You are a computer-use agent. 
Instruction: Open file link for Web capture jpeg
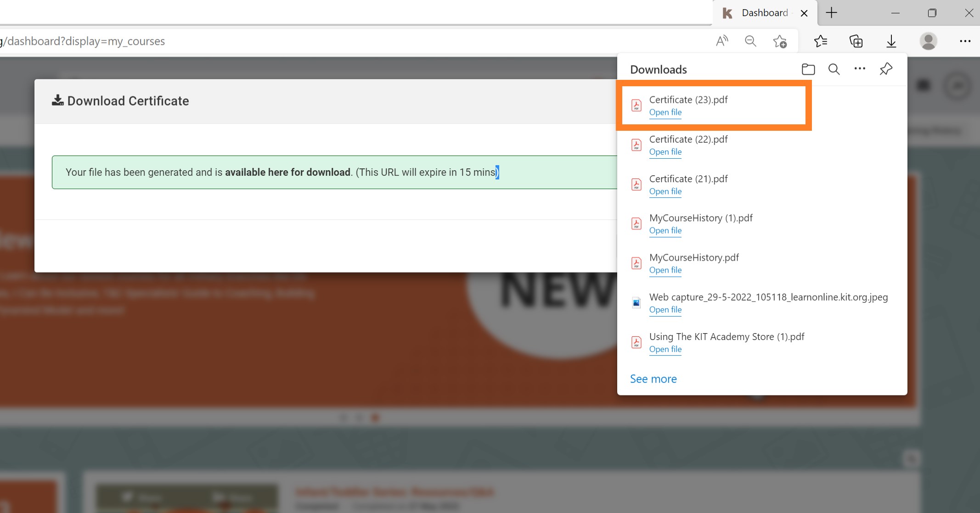pos(665,310)
